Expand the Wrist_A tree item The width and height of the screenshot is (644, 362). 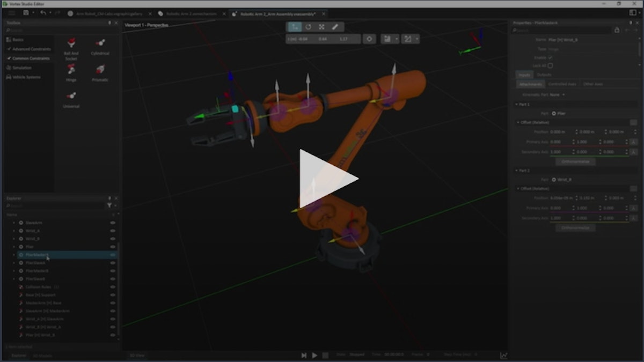click(x=13, y=231)
